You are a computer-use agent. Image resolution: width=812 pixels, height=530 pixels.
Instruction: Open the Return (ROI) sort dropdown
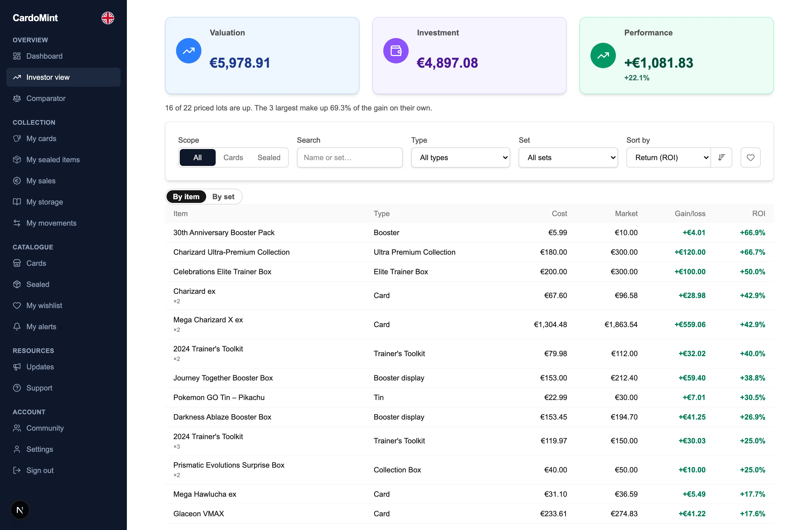669,157
